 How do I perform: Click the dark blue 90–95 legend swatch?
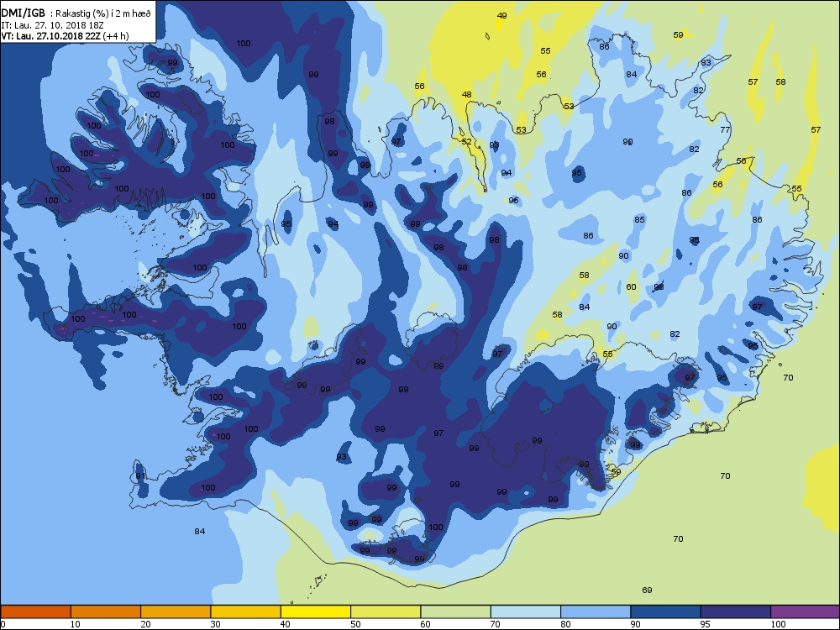pyautogui.click(x=666, y=612)
